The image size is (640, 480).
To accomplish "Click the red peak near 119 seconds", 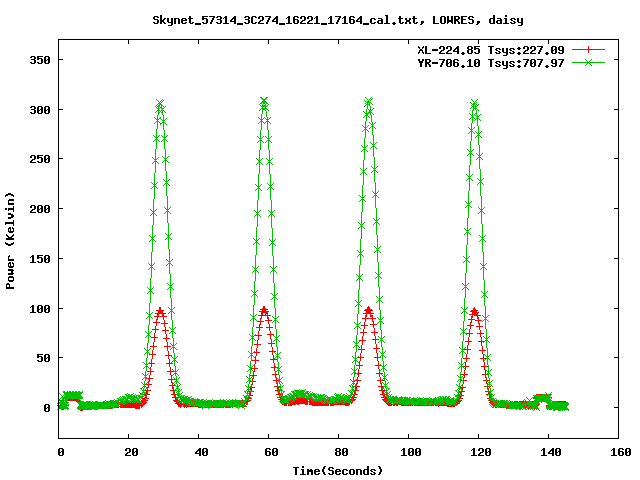I will 474,311.
